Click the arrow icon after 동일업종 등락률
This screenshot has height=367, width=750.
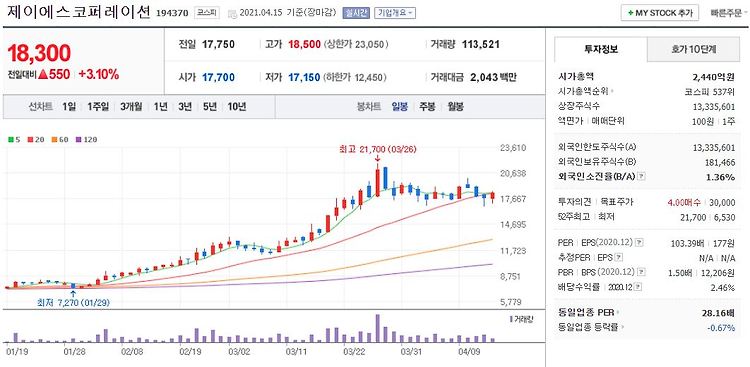(x=623, y=328)
